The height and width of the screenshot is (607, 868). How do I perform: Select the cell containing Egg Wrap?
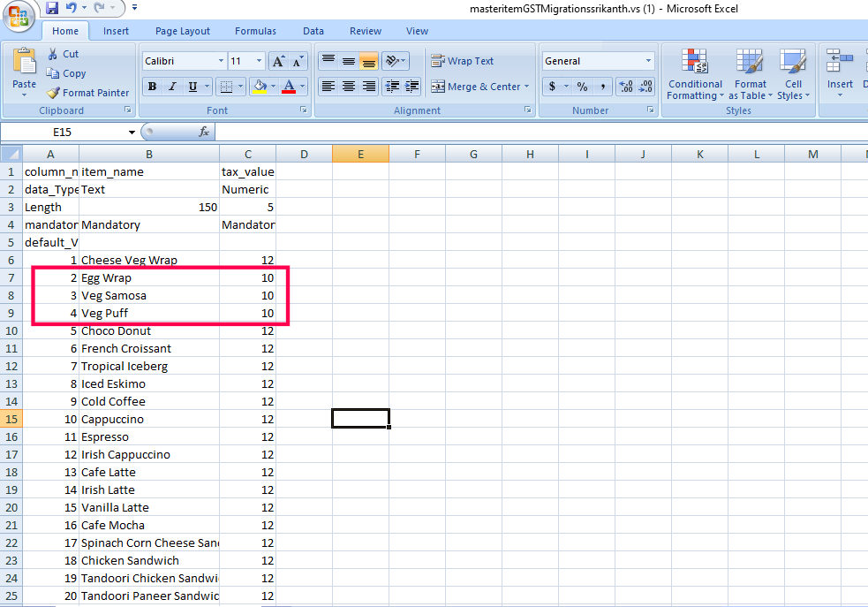(148, 277)
